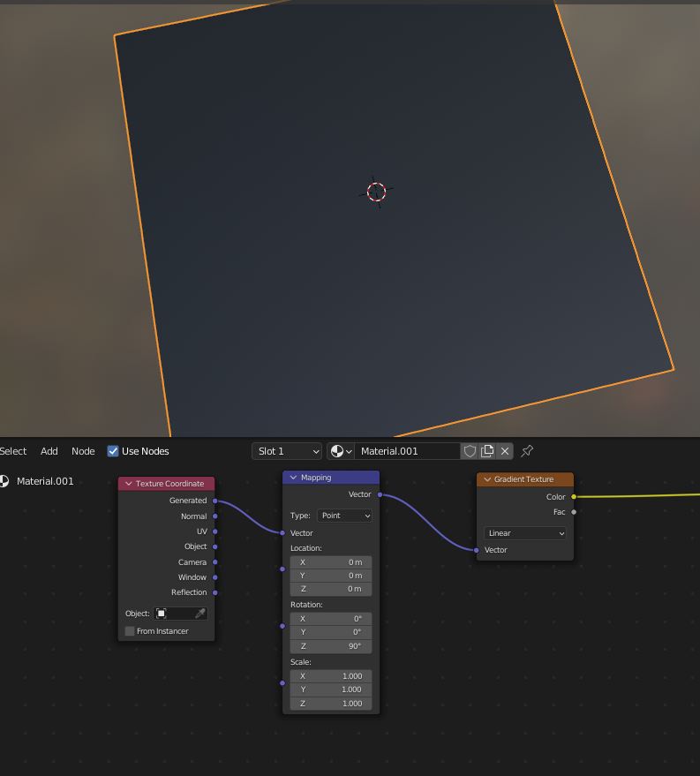Click the fake user shield icon

470,451
